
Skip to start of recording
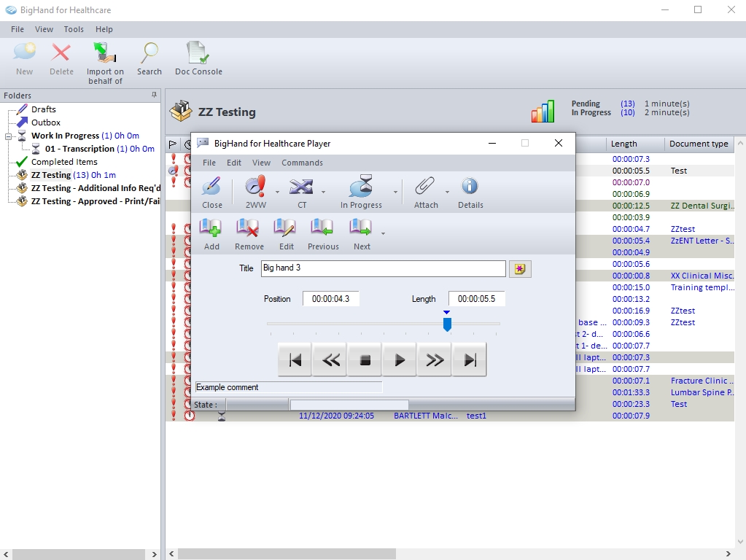pyautogui.click(x=295, y=360)
